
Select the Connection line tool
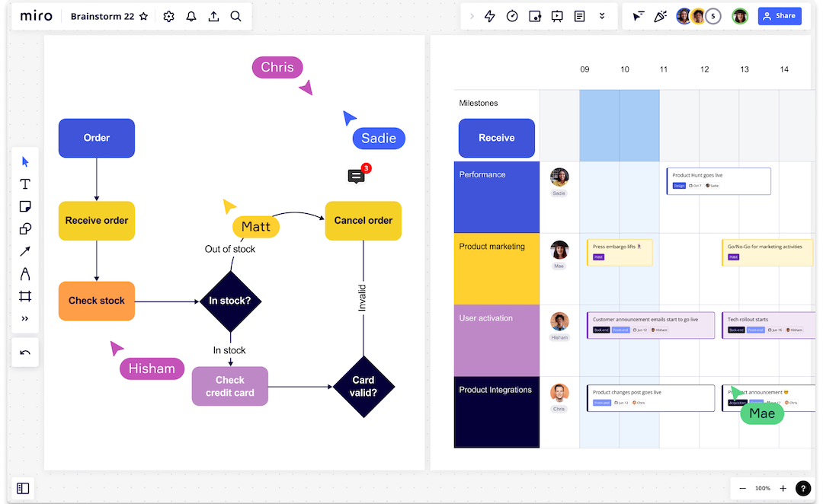(25, 251)
